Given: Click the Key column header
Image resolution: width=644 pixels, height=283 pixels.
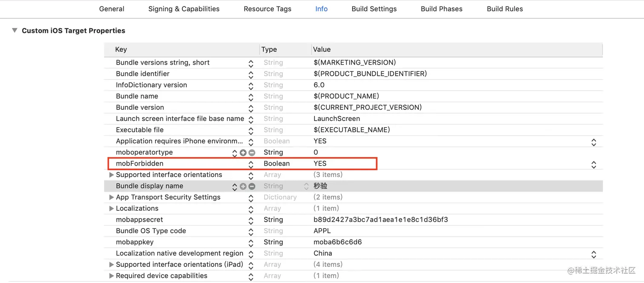Looking at the screenshot, I should point(121,49).
